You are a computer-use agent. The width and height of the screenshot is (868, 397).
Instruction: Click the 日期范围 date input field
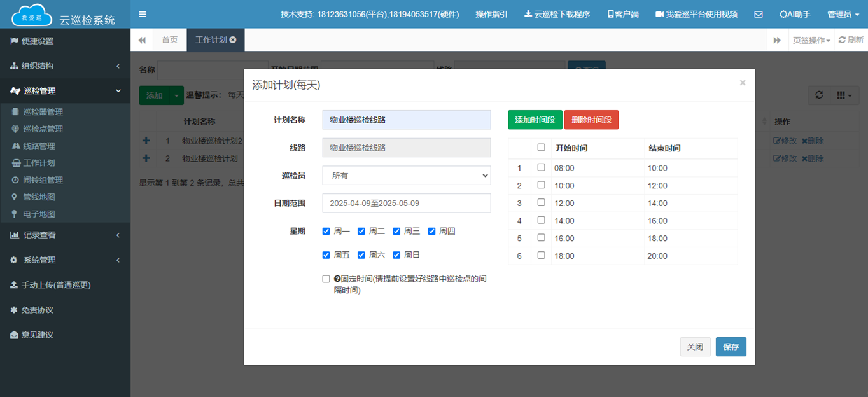406,203
